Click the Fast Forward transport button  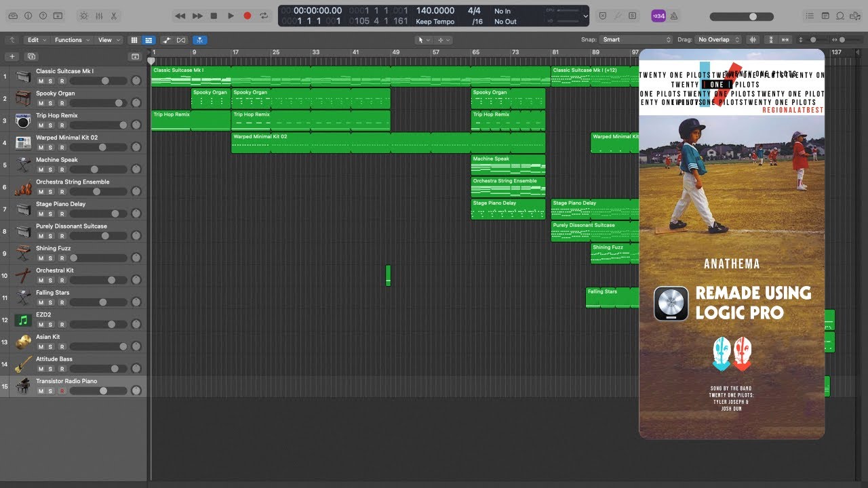pyautogui.click(x=197, y=16)
